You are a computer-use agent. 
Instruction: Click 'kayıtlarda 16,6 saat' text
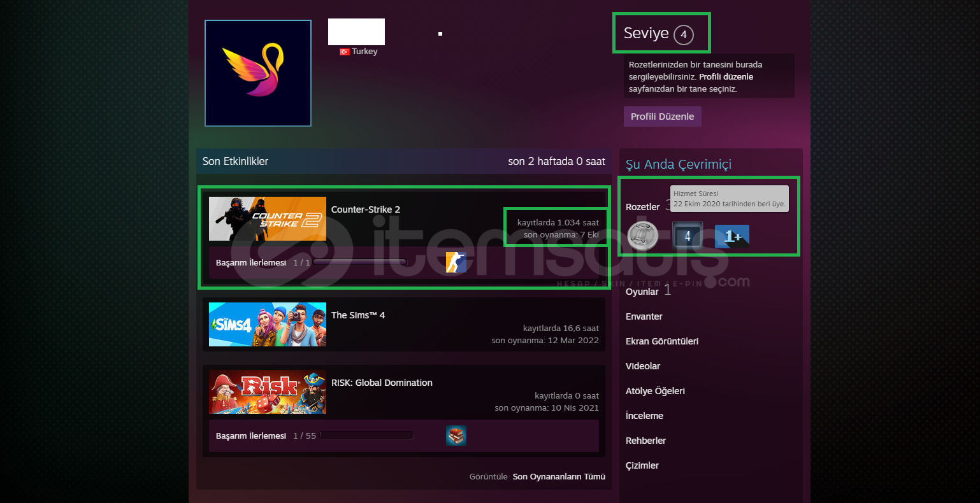[x=561, y=329]
